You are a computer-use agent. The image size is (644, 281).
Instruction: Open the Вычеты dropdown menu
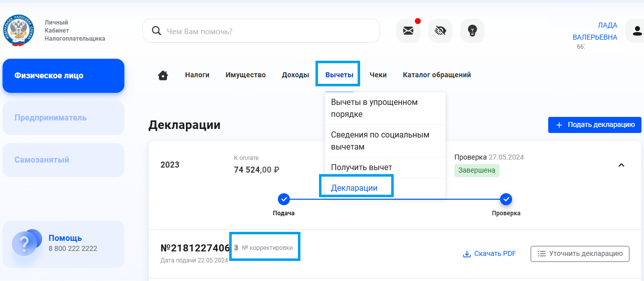339,75
